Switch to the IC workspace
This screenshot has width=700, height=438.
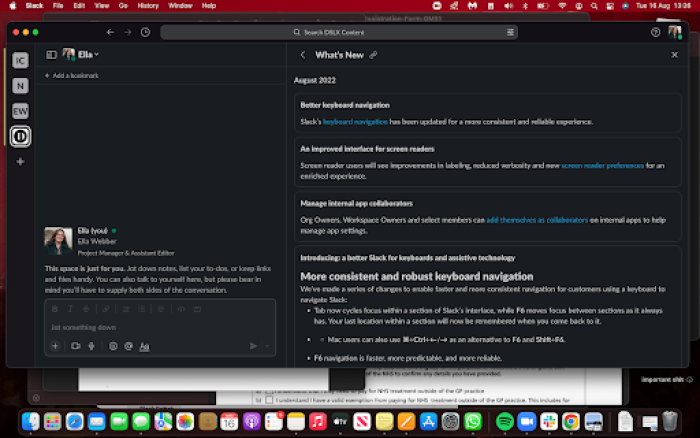pos(20,60)
